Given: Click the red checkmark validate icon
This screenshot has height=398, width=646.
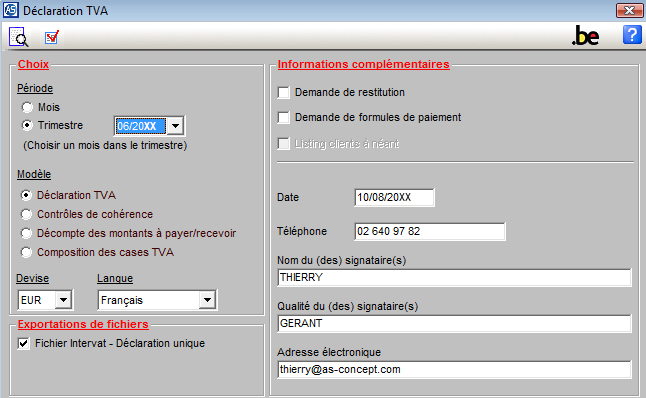Looking at the screenshot, I should tap(52, 37).
